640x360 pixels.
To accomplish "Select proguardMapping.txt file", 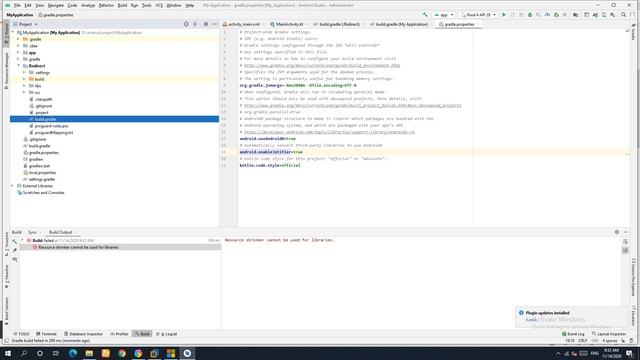I will pyautogui.click(x=51, y=133).
